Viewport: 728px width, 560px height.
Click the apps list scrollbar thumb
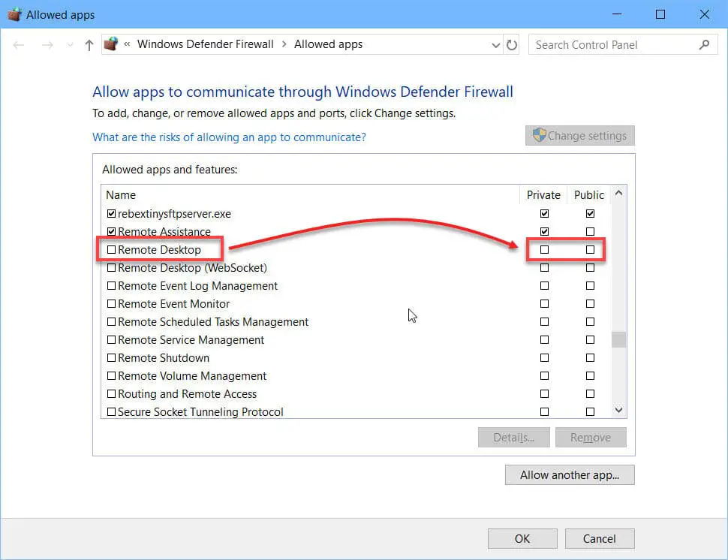(618, 339)
